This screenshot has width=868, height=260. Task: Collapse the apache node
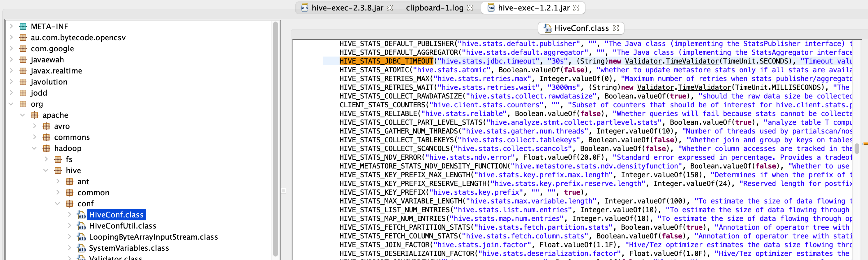pos(23,115)
